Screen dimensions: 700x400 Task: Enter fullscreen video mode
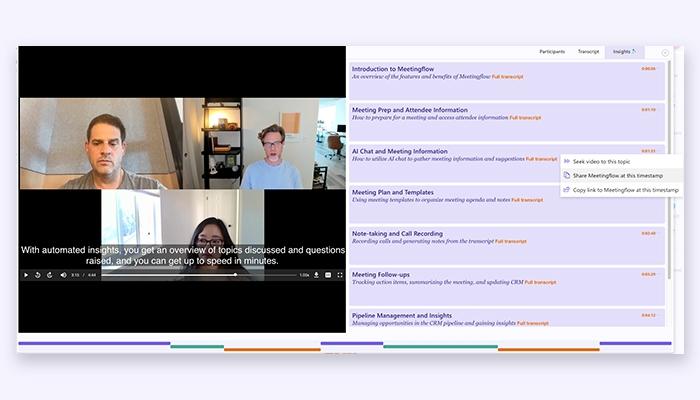coord(340,275)
